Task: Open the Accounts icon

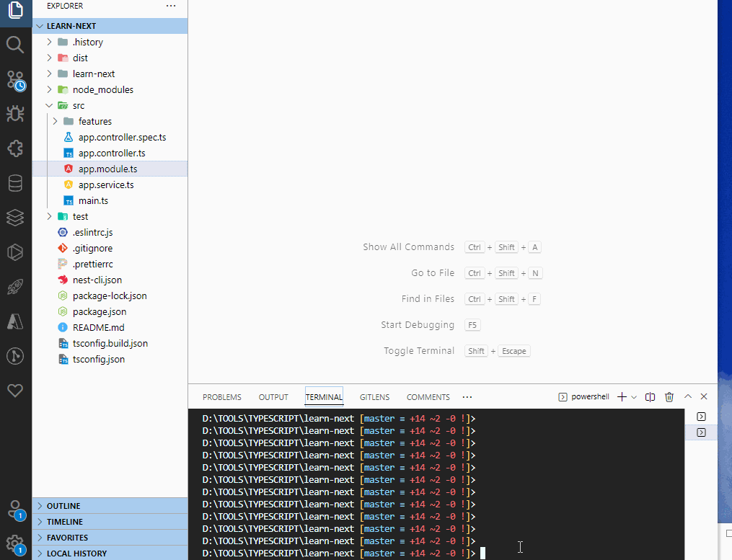Action: (15, 510)
